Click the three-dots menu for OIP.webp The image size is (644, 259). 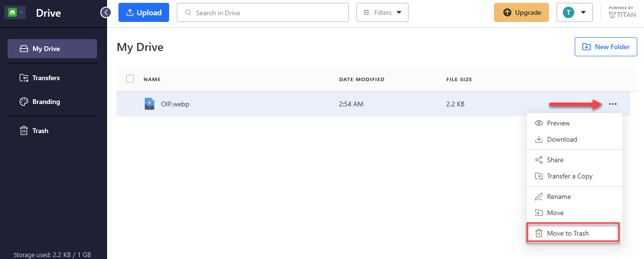613,104
